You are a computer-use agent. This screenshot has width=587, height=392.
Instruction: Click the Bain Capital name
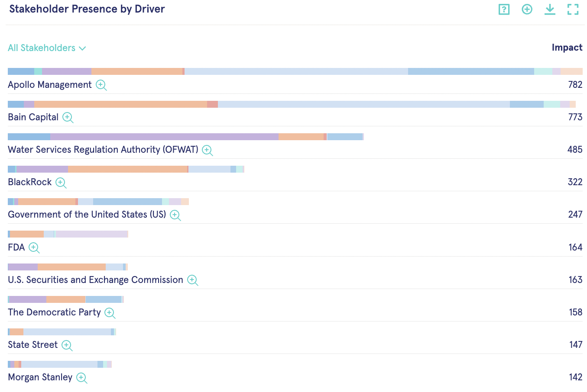[x=33, y=117]
